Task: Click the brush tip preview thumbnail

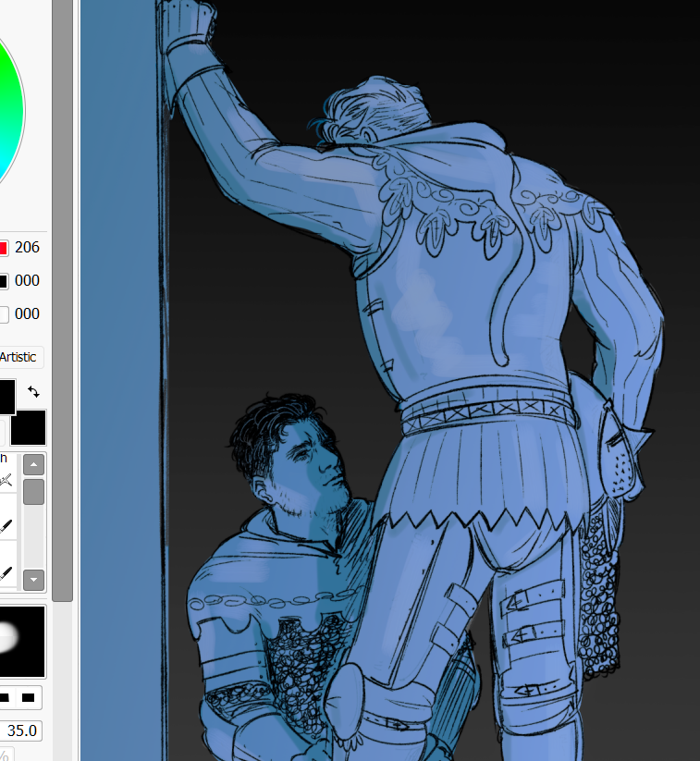Action: point(22,641)
